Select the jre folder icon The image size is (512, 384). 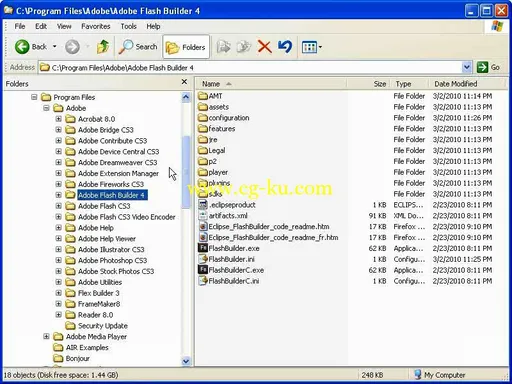[x=203, y=140]
